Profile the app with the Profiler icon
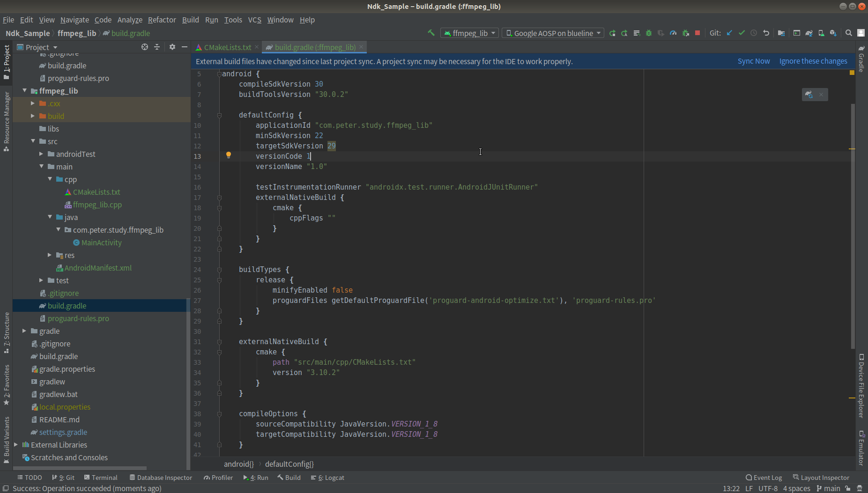868x493 pixels. click(673, 33)
